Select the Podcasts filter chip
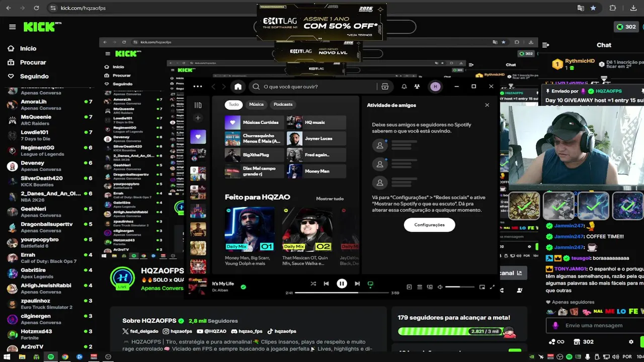This screenshot has height=362, width=644. [x=283, y=104]
